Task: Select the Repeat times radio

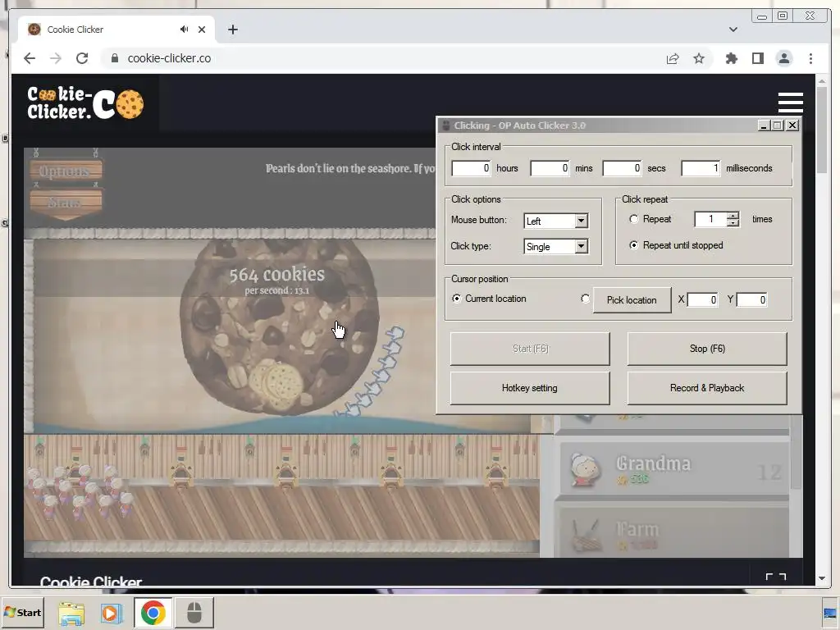Action: (634, 219)
